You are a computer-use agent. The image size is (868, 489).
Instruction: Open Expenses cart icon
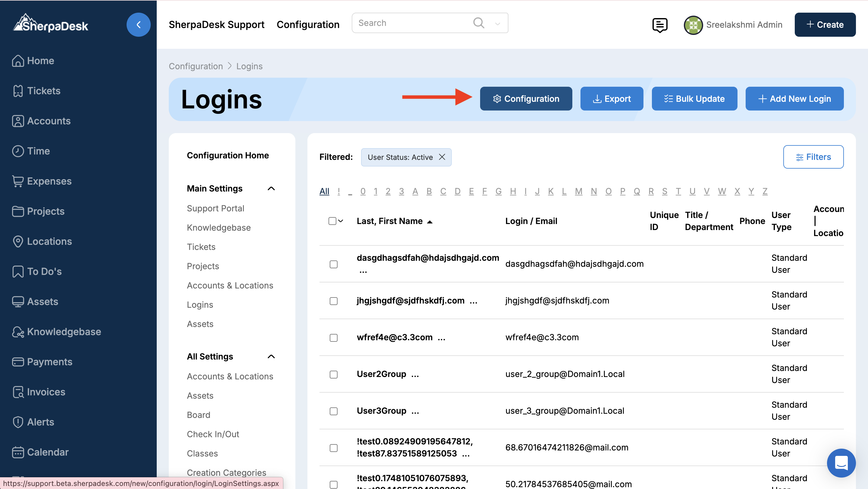(x=18, y=181)
